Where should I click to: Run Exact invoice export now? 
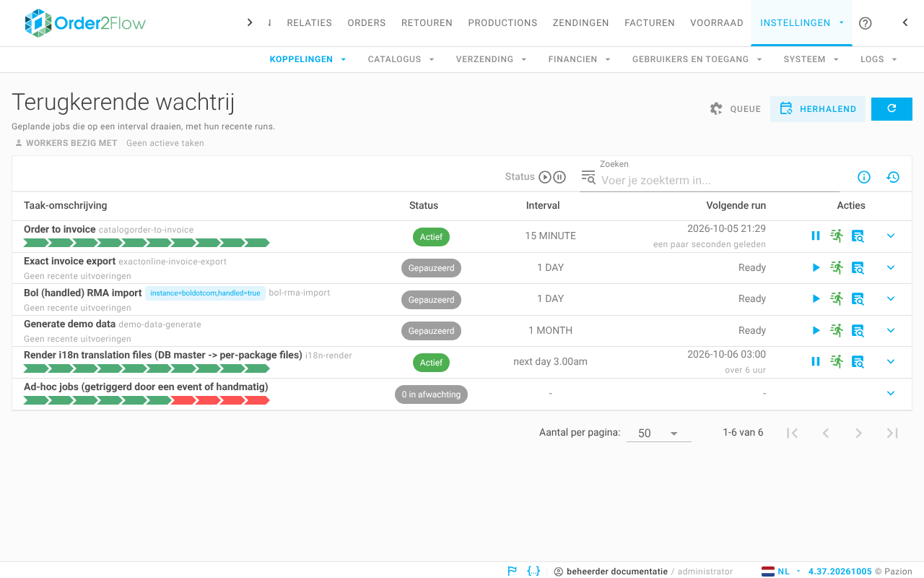[x=837, y=267]
